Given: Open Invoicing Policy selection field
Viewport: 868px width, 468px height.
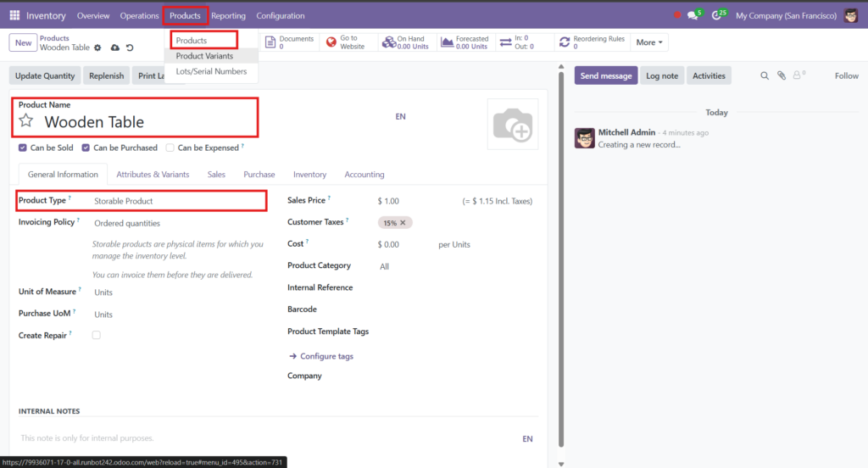Looking at the screenshot, I should click(179, 223).
